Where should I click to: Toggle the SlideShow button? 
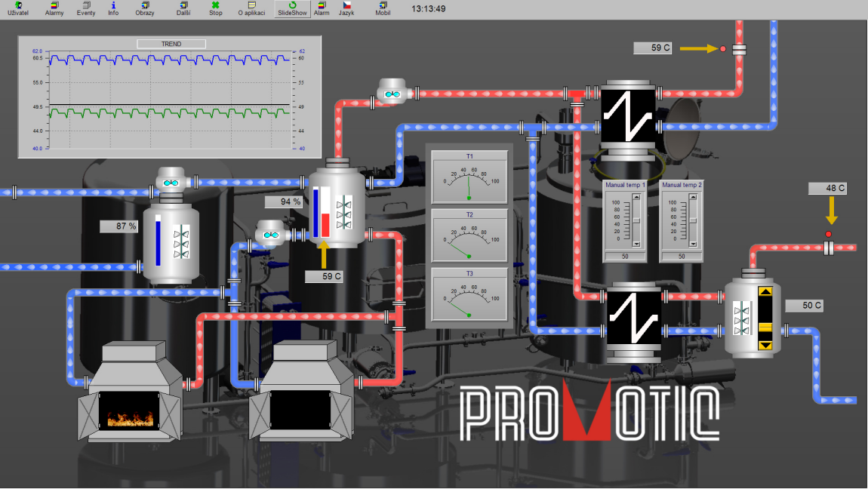point(292,8)
